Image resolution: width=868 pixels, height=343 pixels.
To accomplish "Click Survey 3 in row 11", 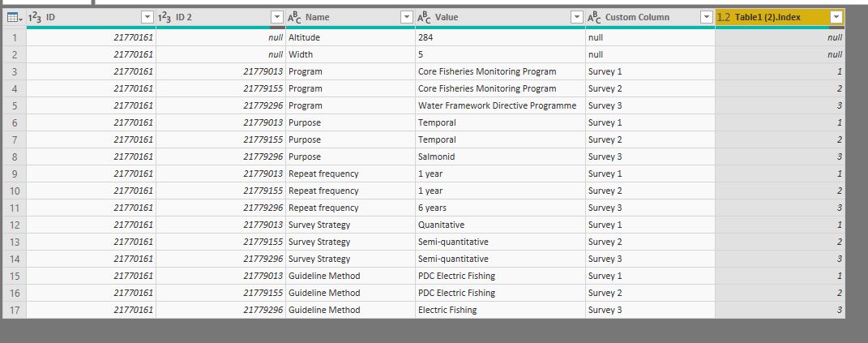I will pos(651,208).
